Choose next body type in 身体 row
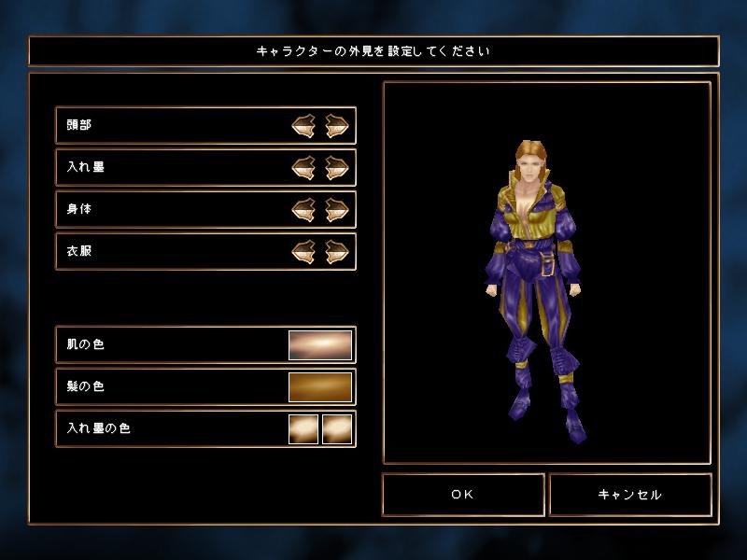Screen dimensions: 747x560 (337, 210)
